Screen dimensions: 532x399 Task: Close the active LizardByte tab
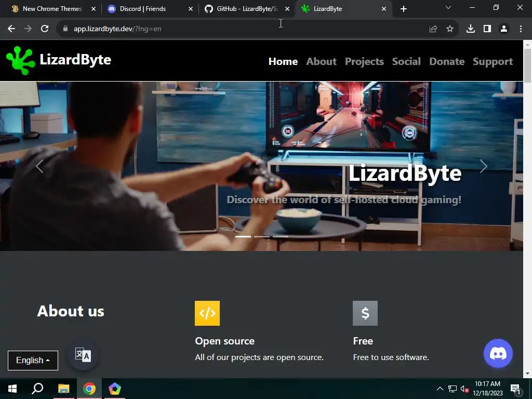[384, 9]
